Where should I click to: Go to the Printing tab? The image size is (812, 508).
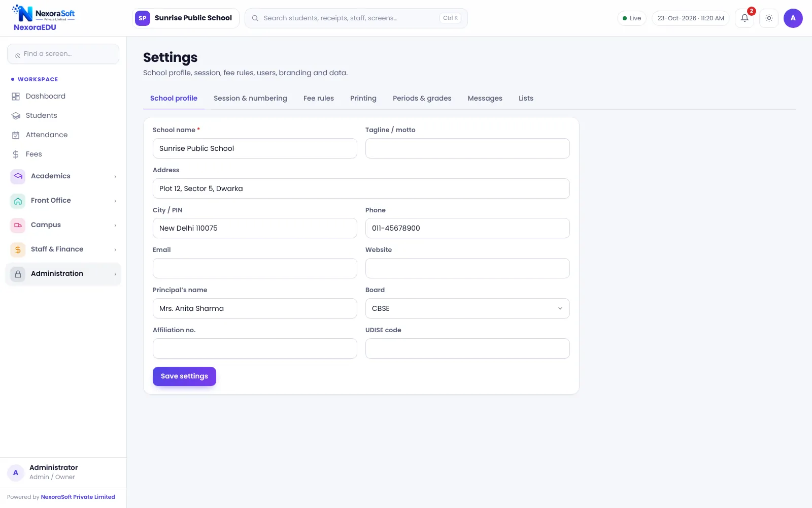(x=363, y=99)
